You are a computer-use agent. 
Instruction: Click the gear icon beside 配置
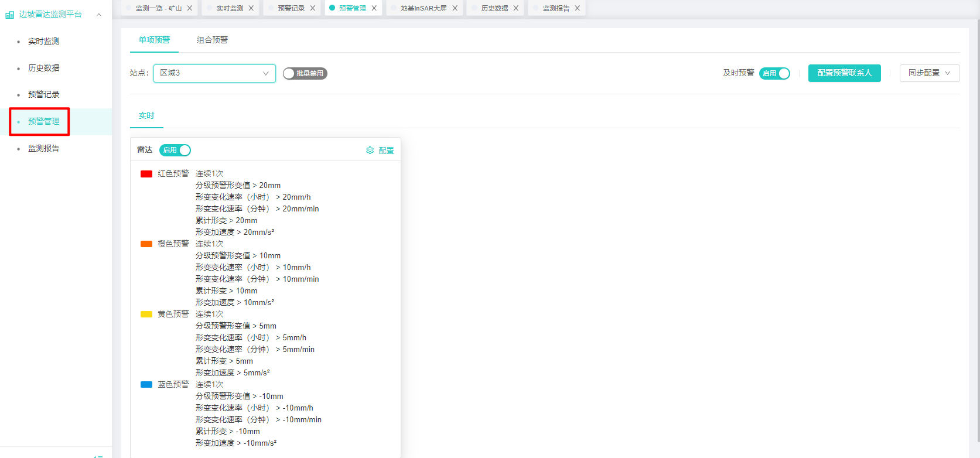click(370, 151)
